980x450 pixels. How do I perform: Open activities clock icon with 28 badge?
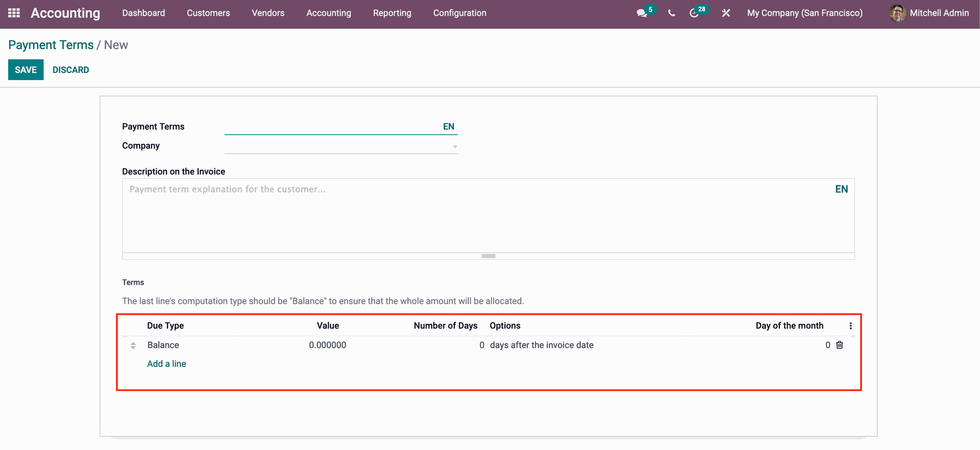tap(694, 13)
